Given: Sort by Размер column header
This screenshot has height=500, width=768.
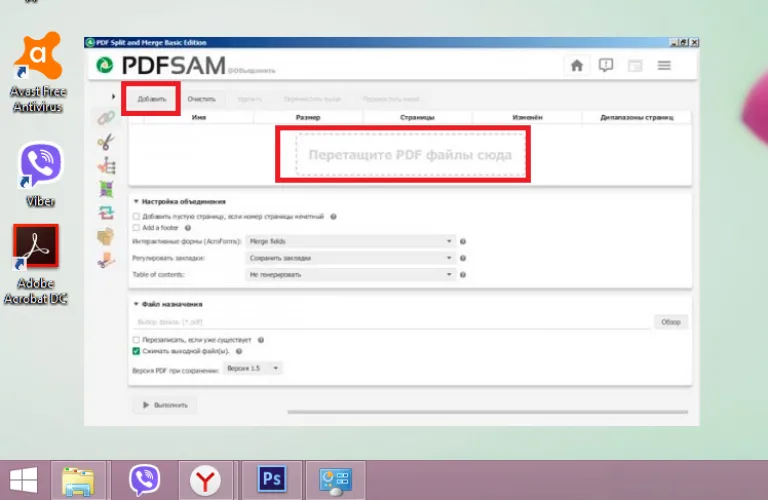Looking at the screenshot, I should (308, 118).
